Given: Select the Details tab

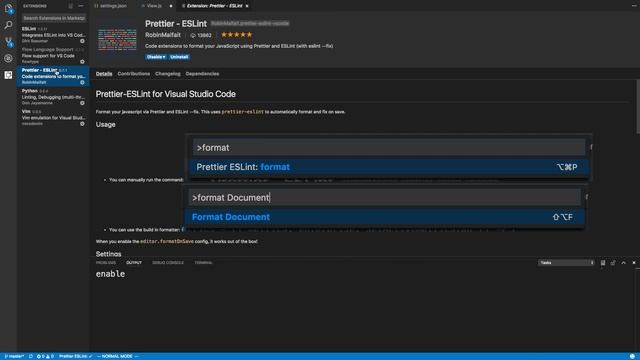Looking at the screenshot, I should point(104,74).
